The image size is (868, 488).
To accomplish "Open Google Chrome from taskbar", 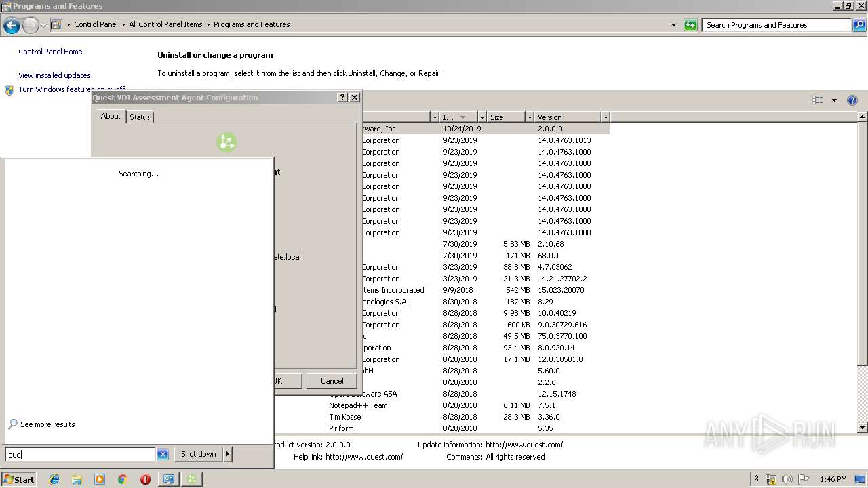I will [123, 479].
